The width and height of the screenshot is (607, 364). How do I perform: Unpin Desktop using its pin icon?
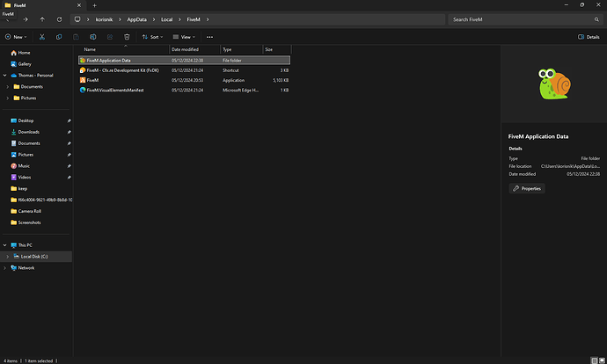69,120
